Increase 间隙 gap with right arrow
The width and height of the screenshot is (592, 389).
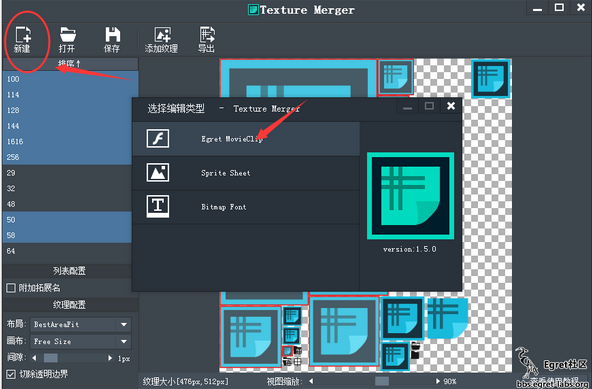(x=110, y=358)
